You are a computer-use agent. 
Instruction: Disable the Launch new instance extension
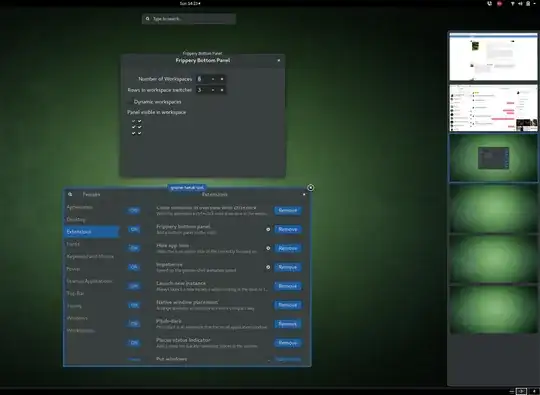tap(134, 286)
